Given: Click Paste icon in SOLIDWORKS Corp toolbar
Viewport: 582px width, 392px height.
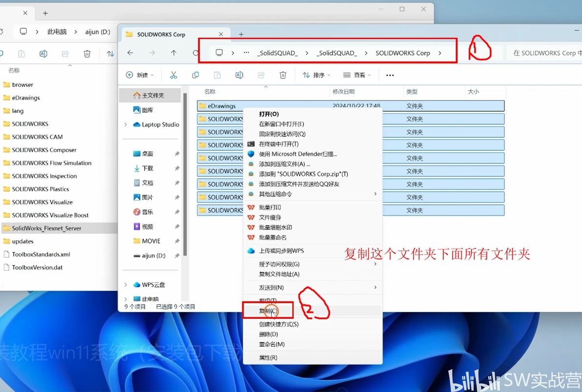Looking at the screenshot, I should point(217,75).
